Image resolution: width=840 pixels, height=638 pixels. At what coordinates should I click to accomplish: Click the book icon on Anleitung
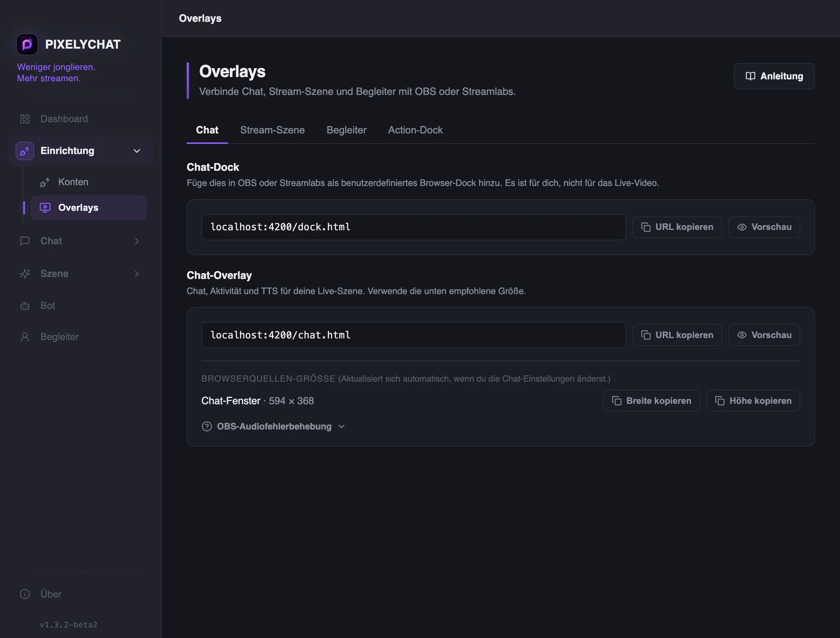751,76
